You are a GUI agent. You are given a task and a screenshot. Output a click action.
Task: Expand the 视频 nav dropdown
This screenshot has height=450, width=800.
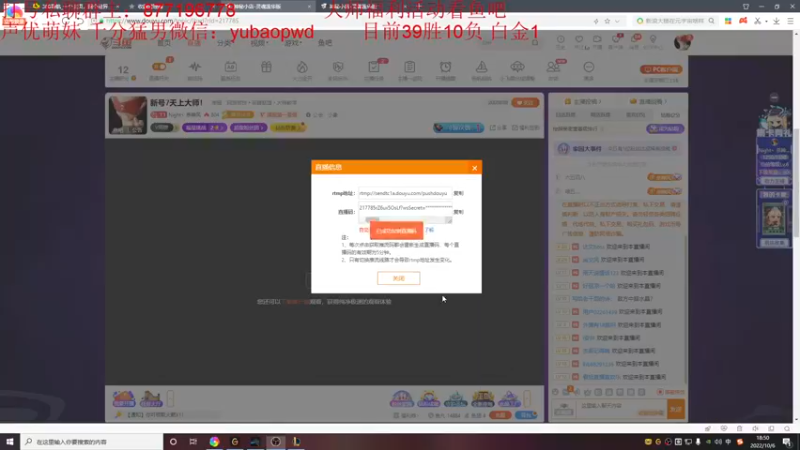[259, 43]
